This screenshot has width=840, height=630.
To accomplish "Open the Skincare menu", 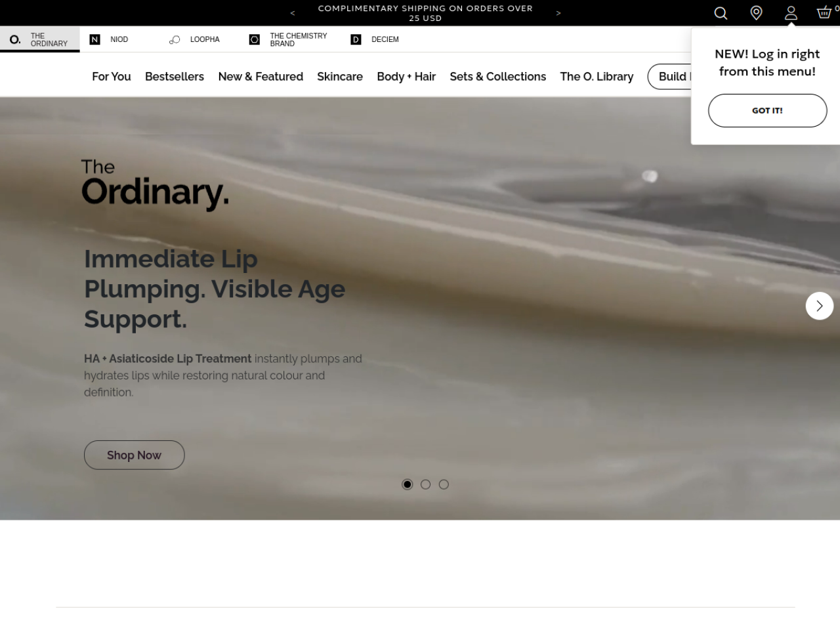I will tap(340, 77).
